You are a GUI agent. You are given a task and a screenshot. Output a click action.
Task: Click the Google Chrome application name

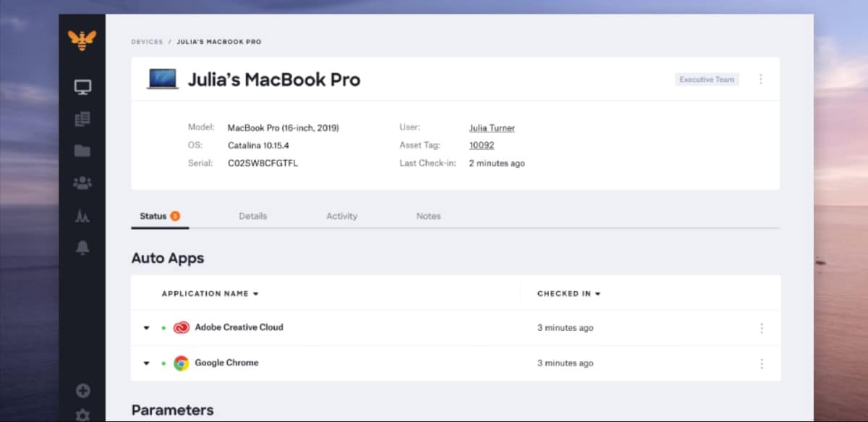point(226,363)
